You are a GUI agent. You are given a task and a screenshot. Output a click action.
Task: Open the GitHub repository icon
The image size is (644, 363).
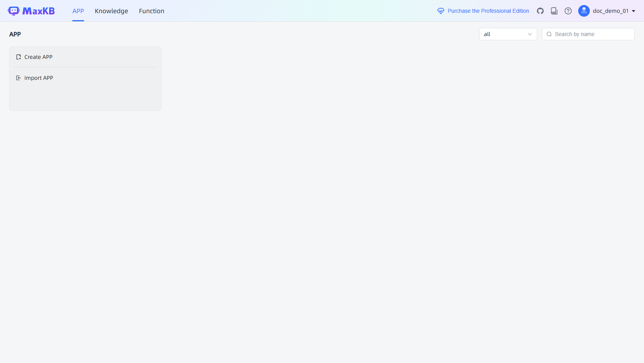(x=540, y=11)
